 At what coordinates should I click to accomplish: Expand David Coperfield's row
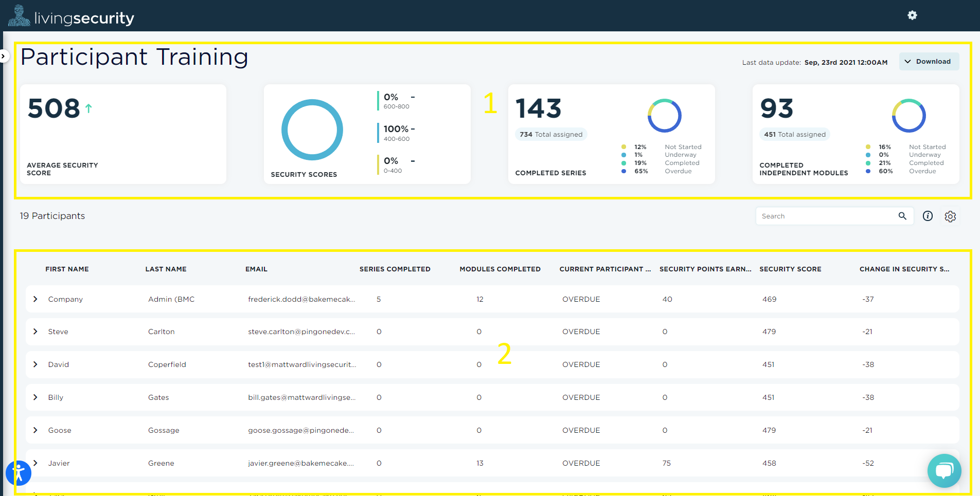pos(35,364)
